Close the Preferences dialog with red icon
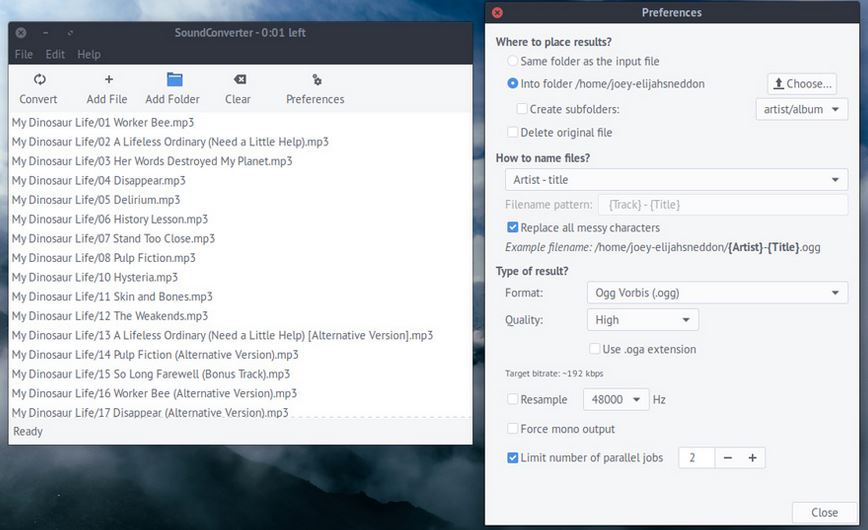The image size is (868, 530). click(498, 13)
